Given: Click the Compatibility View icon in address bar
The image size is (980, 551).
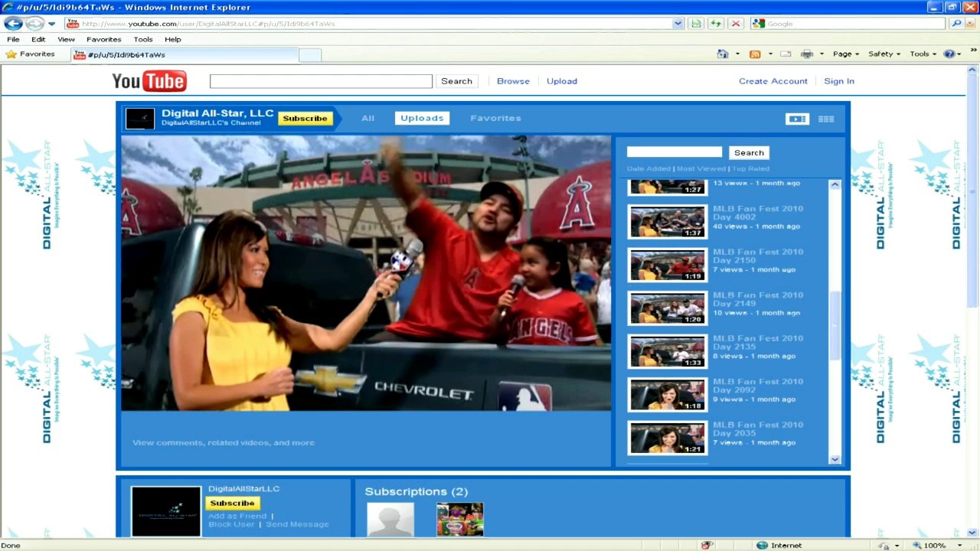Looking at the screenshot, I should pyautogui.click(x=695, y=24).
